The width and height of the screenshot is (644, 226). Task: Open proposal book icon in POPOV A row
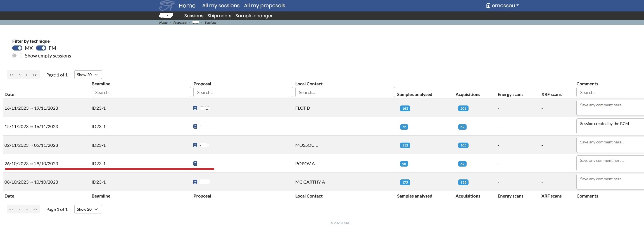pyautogui.click(x=195, y=164)
